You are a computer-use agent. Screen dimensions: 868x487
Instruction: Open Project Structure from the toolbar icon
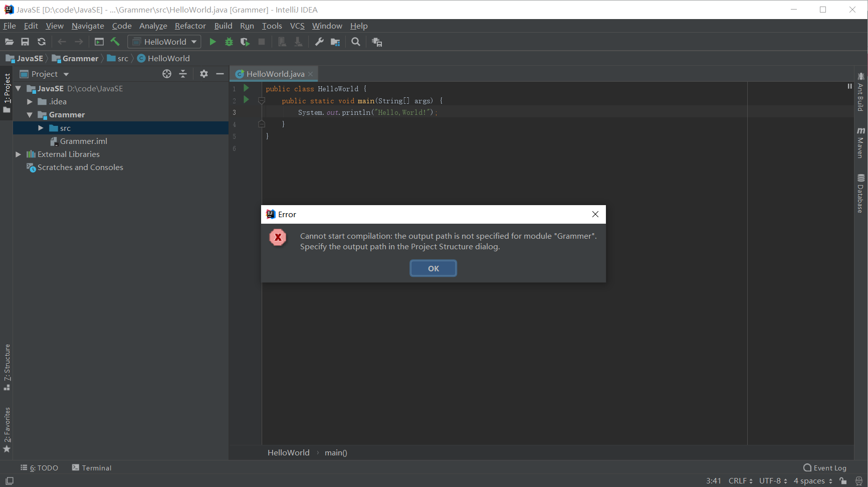[335, 42]
